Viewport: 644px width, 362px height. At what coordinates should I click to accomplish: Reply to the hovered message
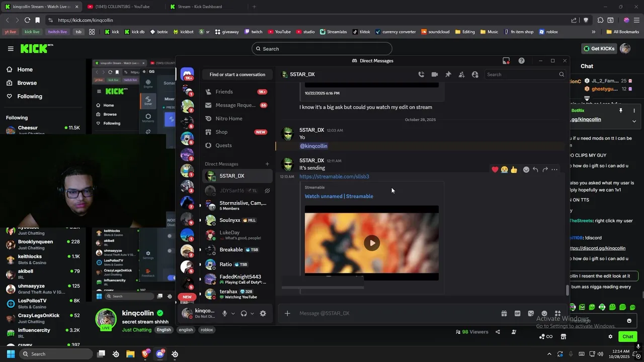point(535,170)
